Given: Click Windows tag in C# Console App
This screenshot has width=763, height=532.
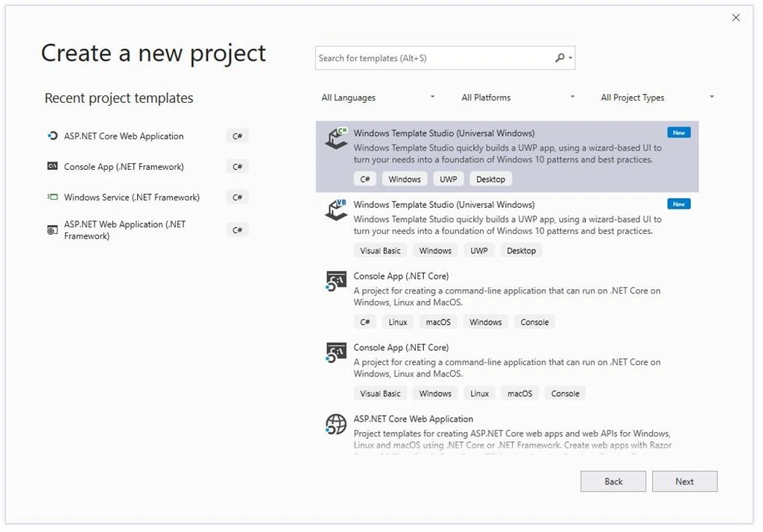Looking at the screenshot, I should point(485,322).
